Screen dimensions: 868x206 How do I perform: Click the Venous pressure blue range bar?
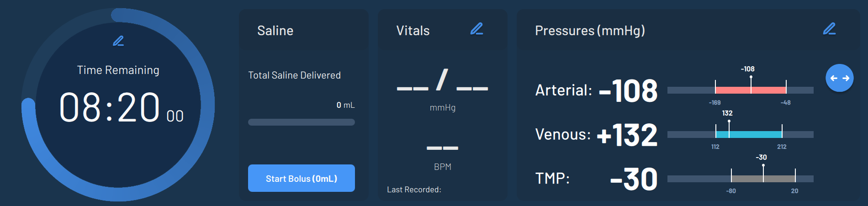749,134
